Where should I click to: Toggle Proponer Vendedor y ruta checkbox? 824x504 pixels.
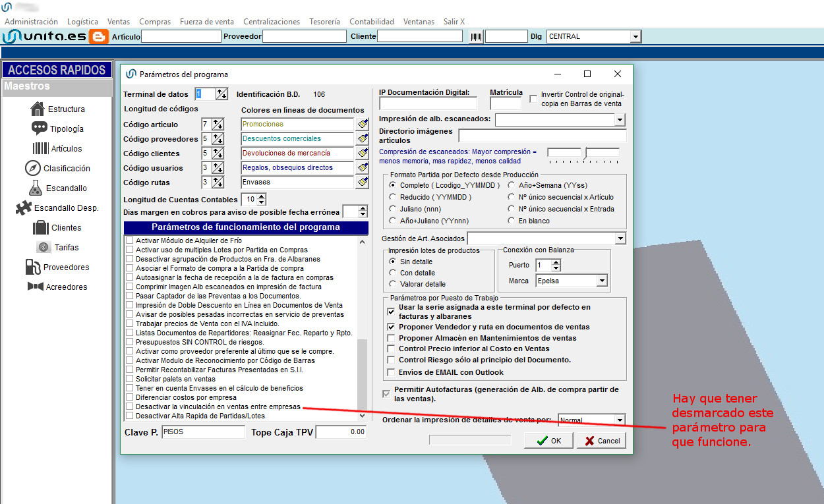391,327
